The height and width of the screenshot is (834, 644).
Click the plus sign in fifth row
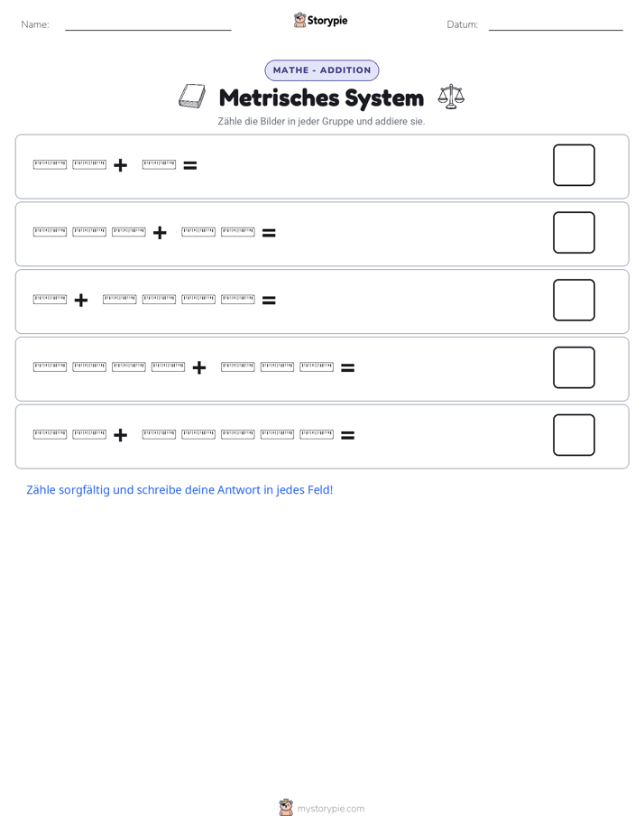tap(121, 435)
